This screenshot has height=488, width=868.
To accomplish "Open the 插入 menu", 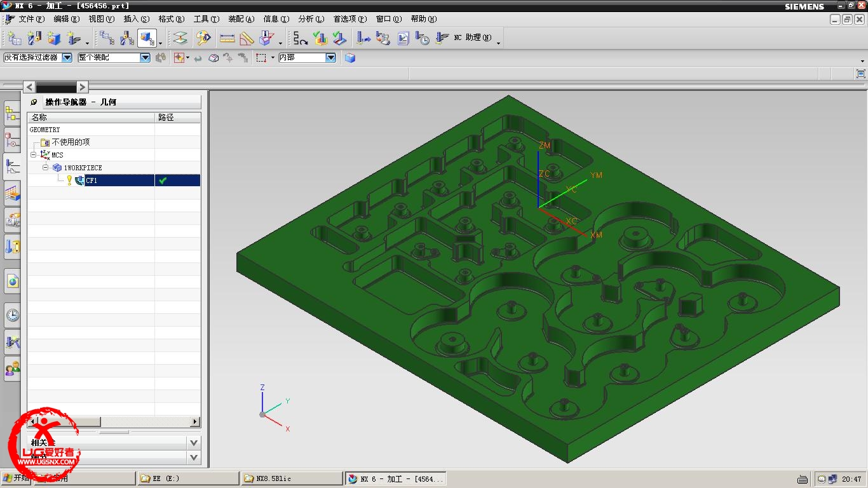I will click(136, 19).
